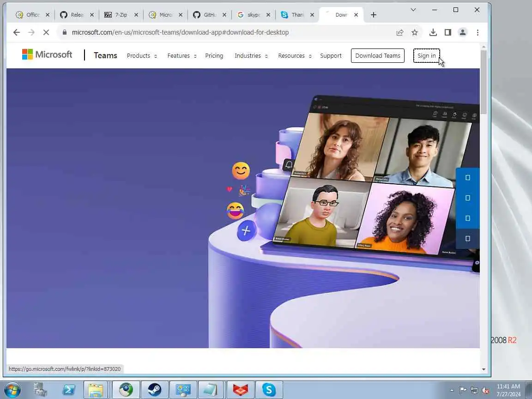Expand the Resources menu

[x=295, y=55]
